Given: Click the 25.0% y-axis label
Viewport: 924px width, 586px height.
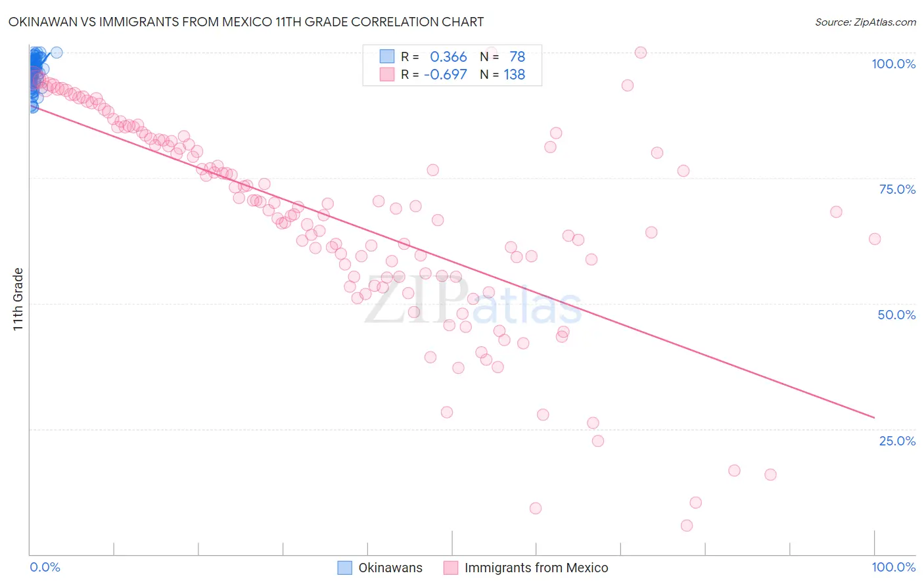Looking at the screenshot, I should [x=897, y=441].
